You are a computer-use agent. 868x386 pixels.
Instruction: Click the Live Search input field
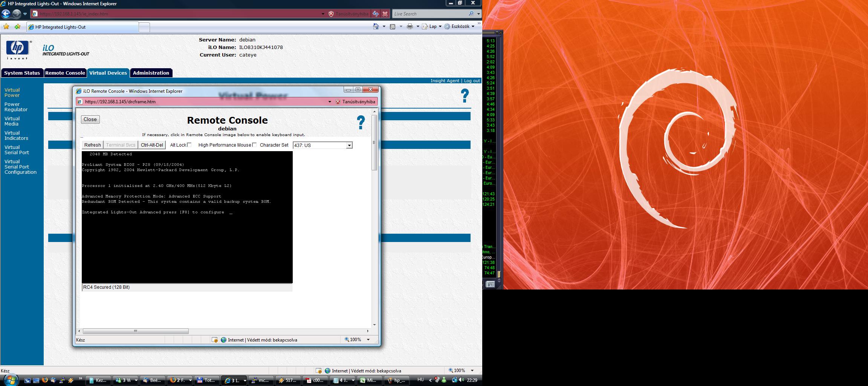429,14
